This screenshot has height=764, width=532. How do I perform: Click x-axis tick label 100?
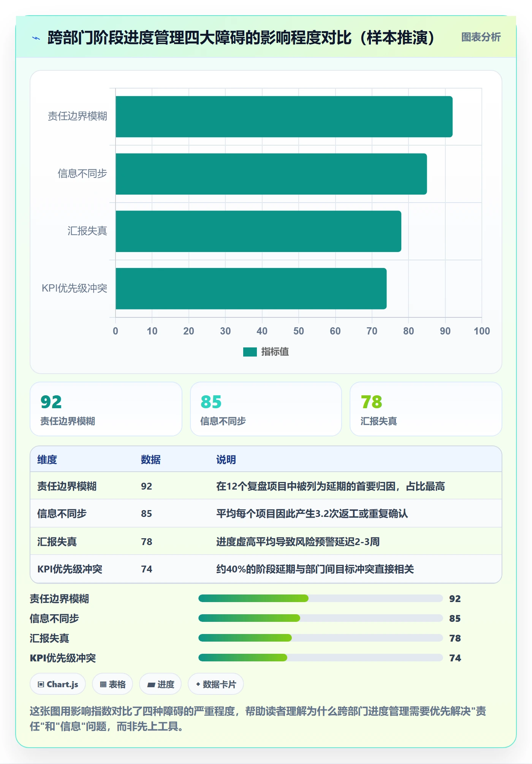tap(482, 331)
